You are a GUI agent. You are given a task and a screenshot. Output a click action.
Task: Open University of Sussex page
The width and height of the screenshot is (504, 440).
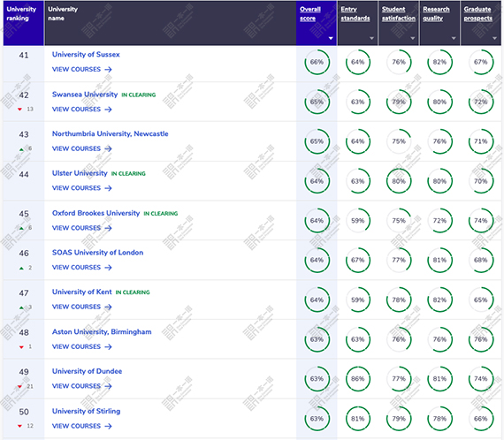pyautogui.click(x=86, y=55)
